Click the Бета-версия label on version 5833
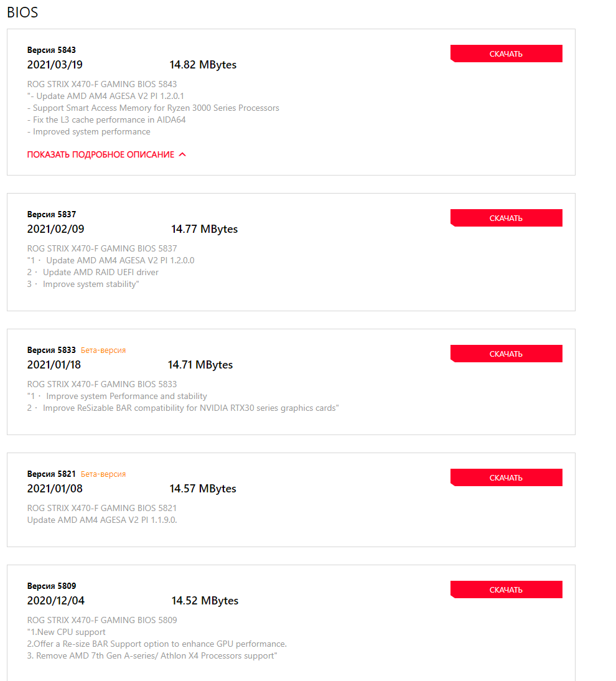 [103, 350]
